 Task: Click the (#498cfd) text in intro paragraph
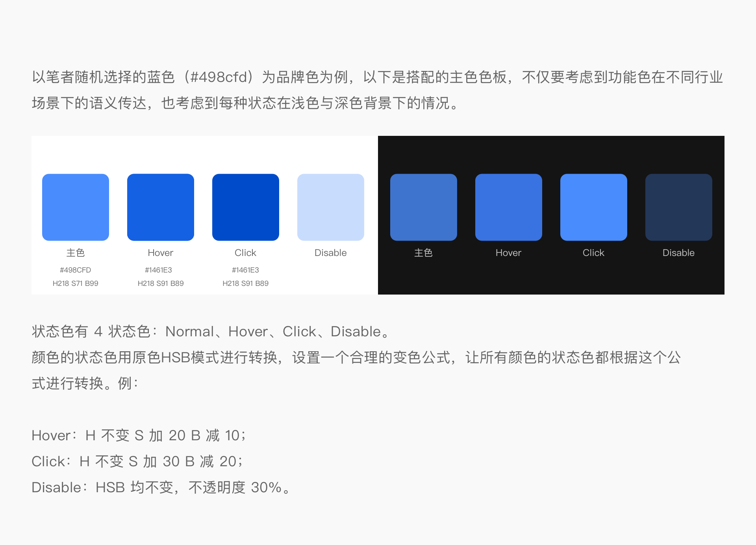pos(218,77)
